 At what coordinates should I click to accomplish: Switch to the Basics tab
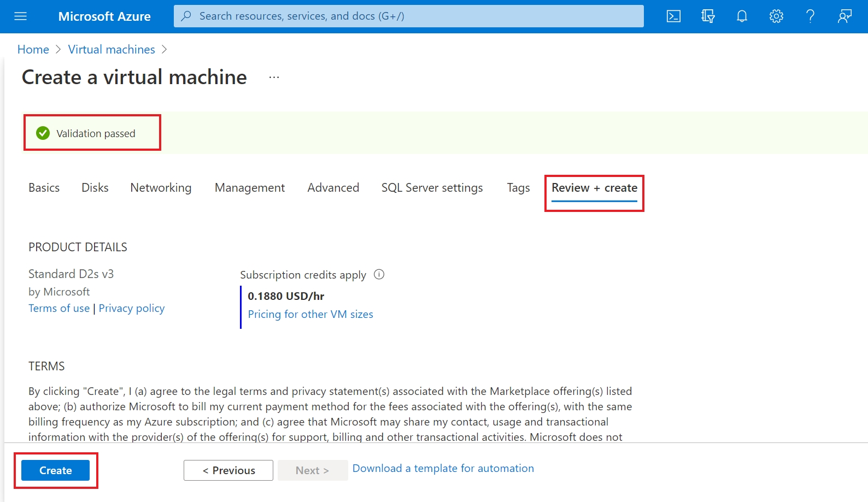tap(44, 188)
